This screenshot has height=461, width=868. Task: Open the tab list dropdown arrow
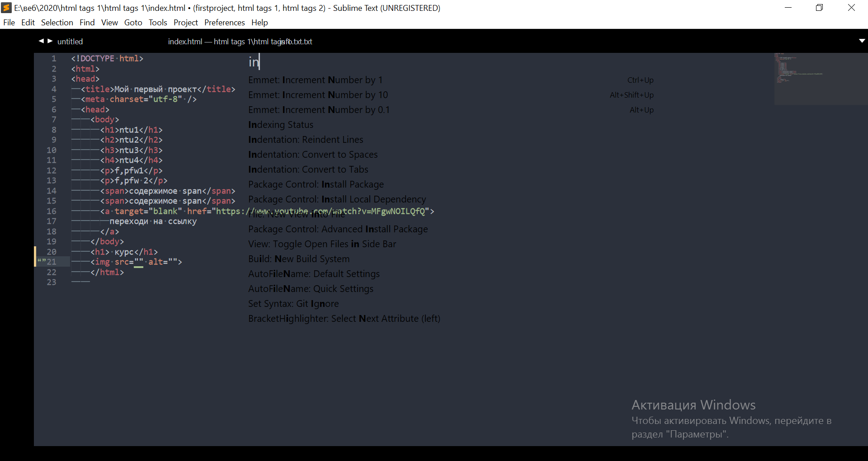point(862,41)
